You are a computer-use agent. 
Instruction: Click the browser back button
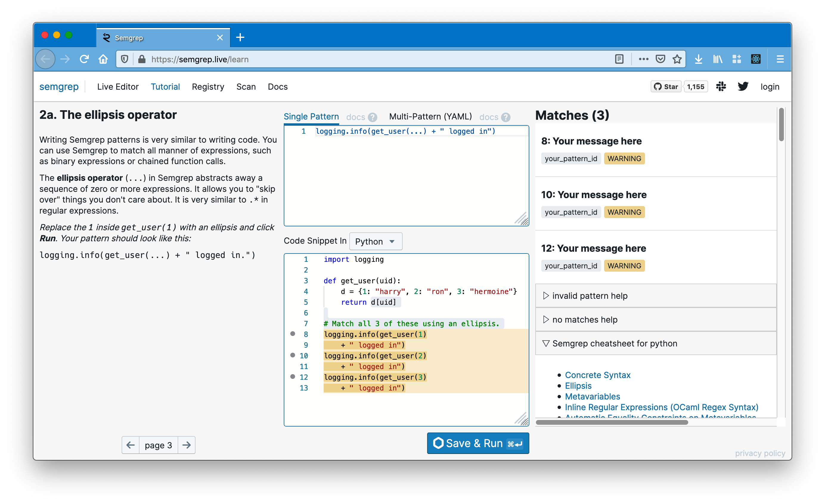click(45, 59)
